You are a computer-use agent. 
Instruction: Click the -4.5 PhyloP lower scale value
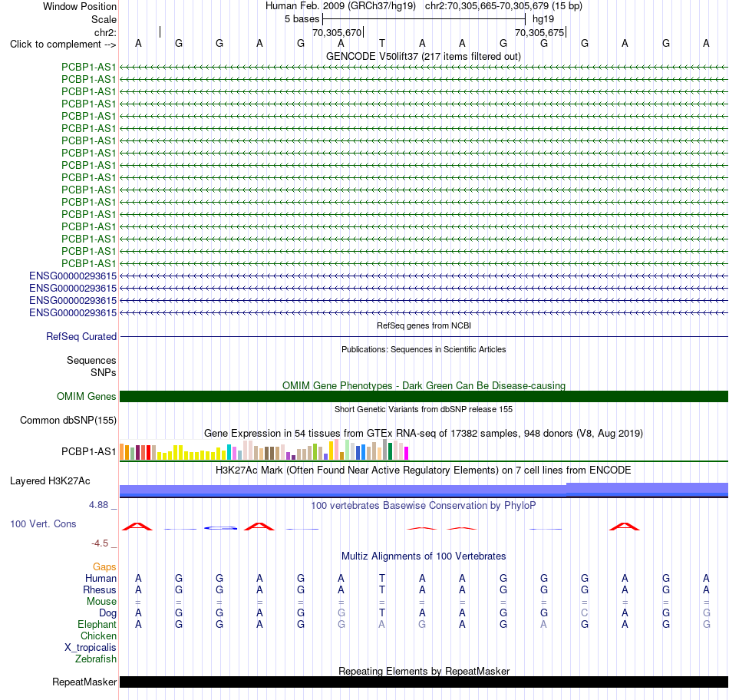pos(100,543)
